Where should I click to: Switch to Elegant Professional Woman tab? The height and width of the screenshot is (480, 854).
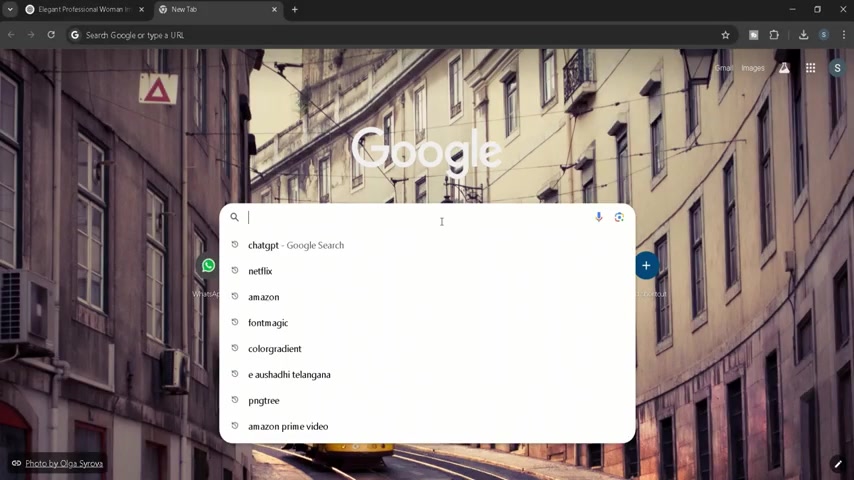point(84,9)
